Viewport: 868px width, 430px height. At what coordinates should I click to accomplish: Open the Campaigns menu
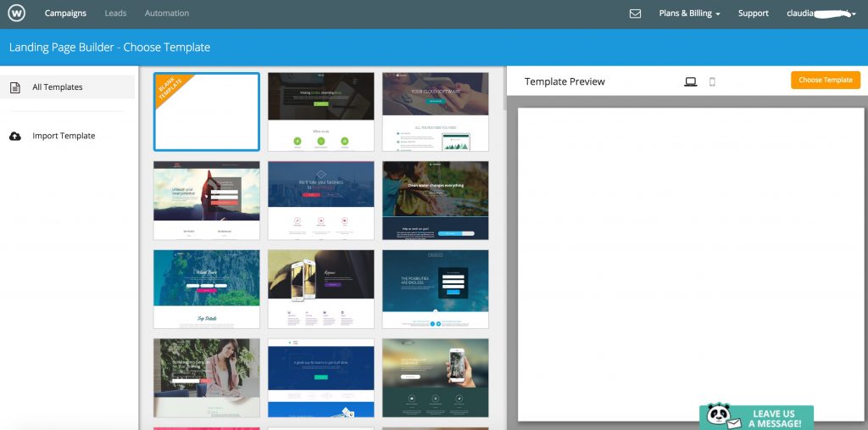point(65,14)
